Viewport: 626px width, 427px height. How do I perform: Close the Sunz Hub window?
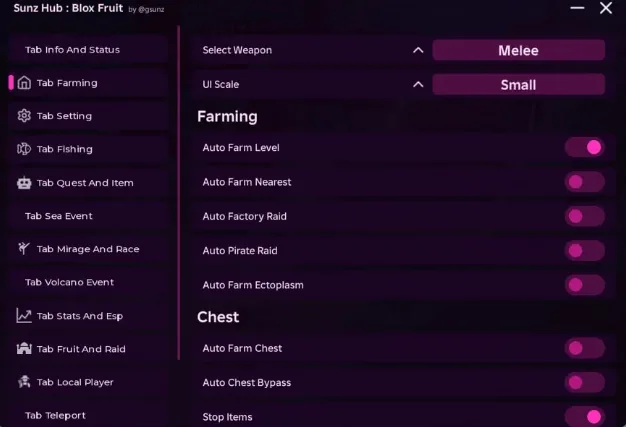coord(606,8)
